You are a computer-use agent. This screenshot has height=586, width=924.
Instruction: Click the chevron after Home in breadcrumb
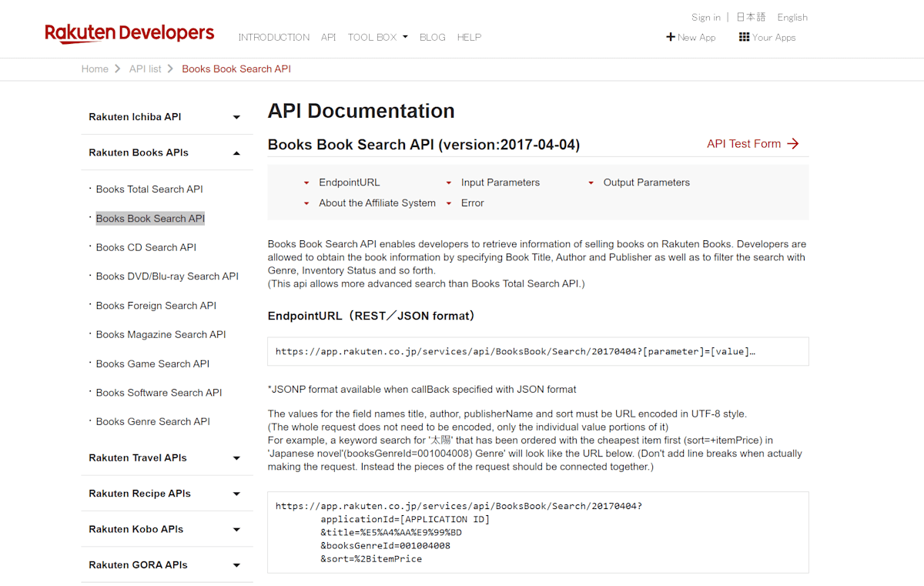(118, 69)
